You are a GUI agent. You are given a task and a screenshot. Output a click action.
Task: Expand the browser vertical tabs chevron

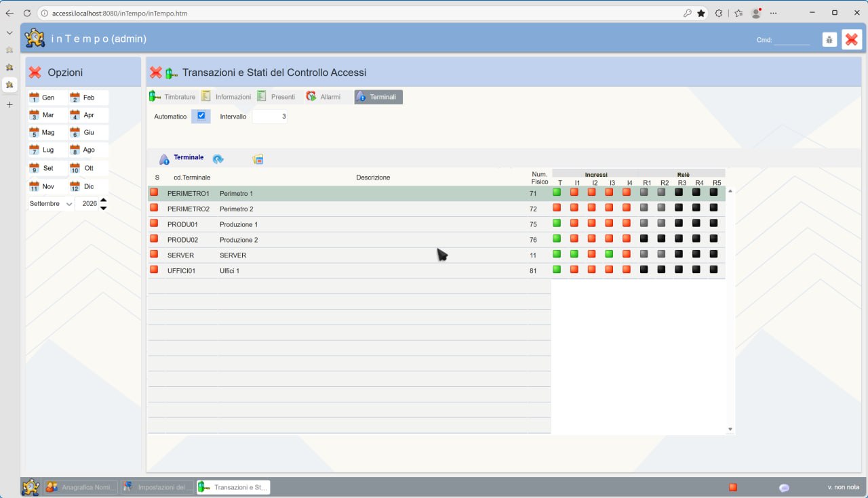pyautogui.click(x=9, y=33)
